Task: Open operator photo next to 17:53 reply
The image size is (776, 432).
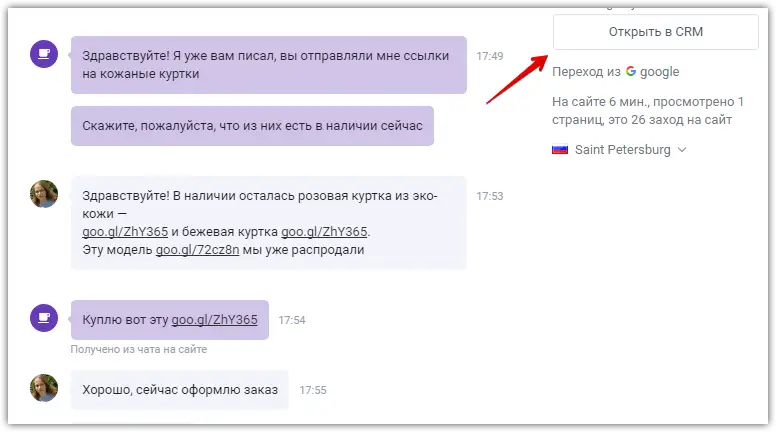Action: [x=44, y=194]
